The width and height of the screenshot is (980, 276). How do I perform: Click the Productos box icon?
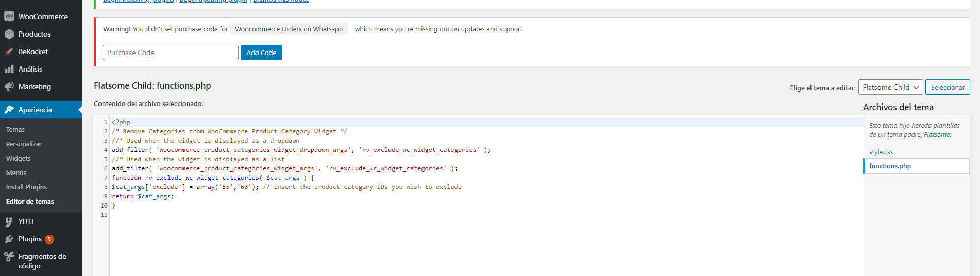(x=9, y=34)
